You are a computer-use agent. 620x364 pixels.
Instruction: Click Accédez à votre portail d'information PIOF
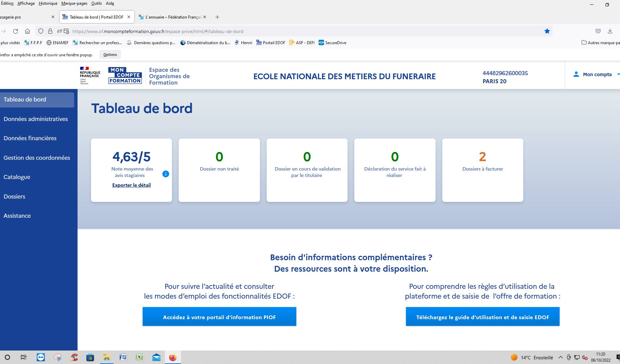pyautogui.click(x=219, y=316)
